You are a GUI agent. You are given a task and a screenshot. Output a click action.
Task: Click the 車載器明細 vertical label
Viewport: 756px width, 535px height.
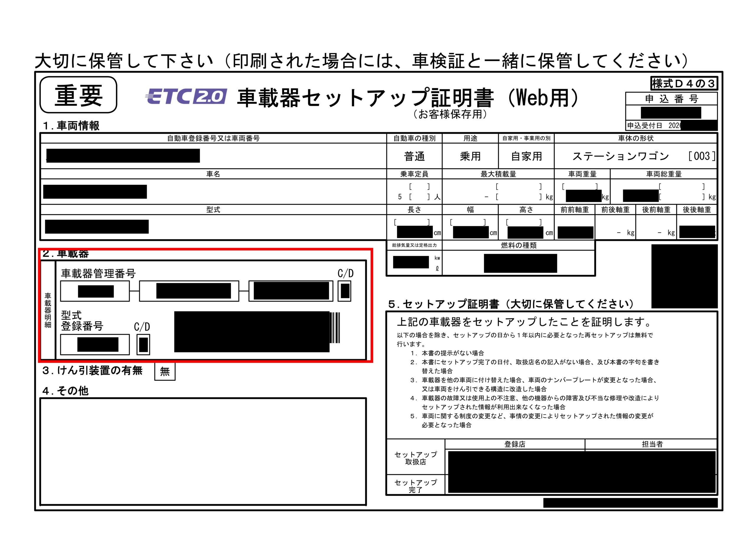coord(48,310)
